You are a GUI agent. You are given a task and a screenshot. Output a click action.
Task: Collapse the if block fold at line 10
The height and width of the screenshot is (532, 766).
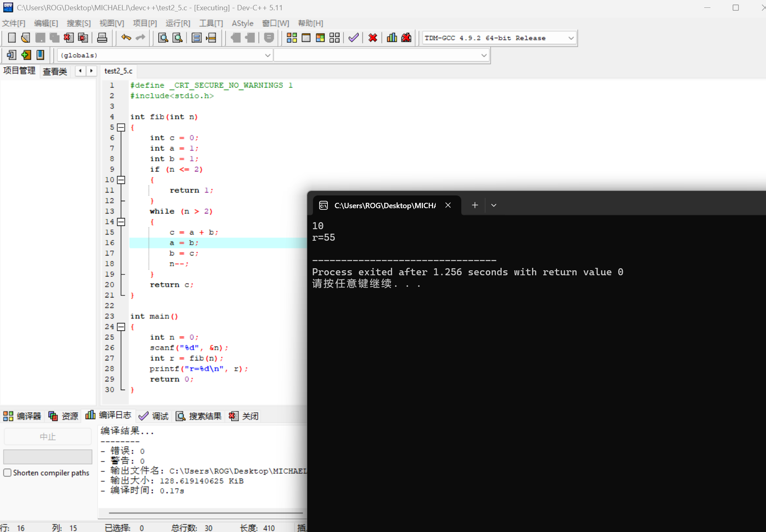point(121,180)
